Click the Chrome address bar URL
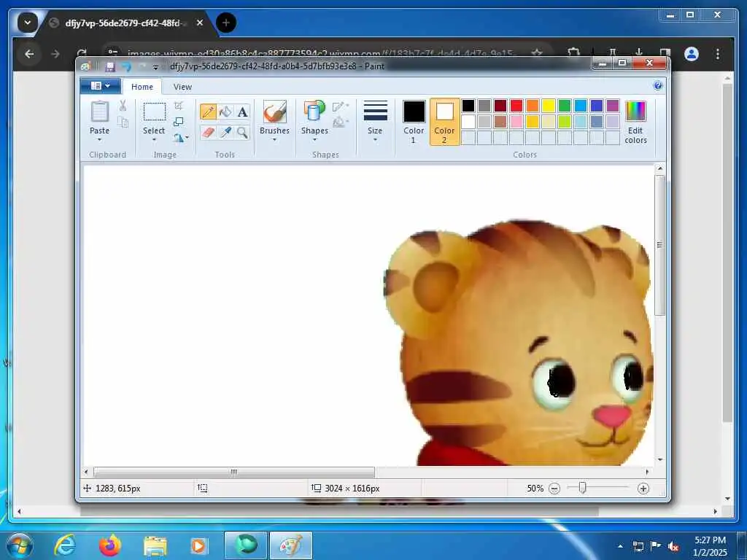Viewport: 747px width, 560px height. (320, 54)
